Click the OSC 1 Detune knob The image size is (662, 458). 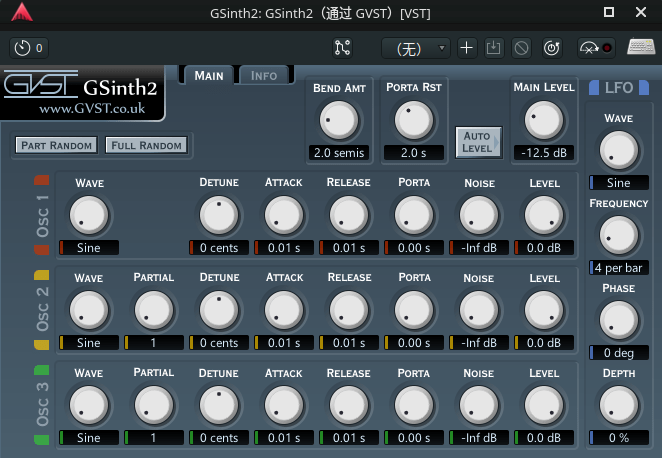tap(219, 215)
